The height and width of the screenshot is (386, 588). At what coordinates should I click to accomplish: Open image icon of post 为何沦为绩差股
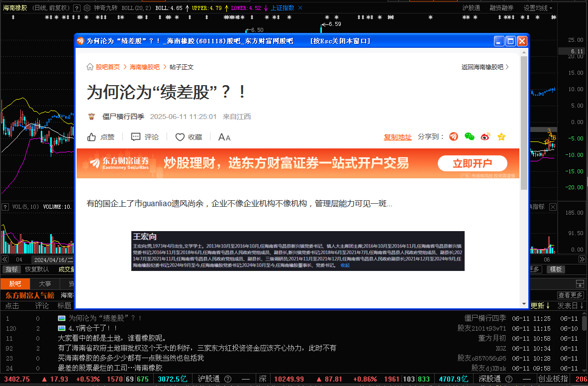tap(62, 318)
